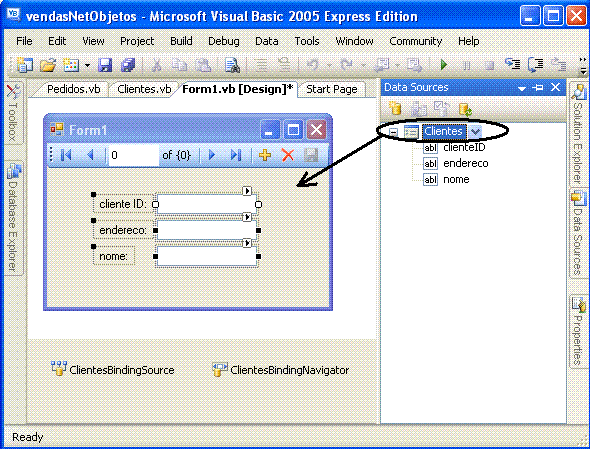The height and width of the screenshot is (449, 590).
Task: Open Community menu
Action: pos(415,41)
